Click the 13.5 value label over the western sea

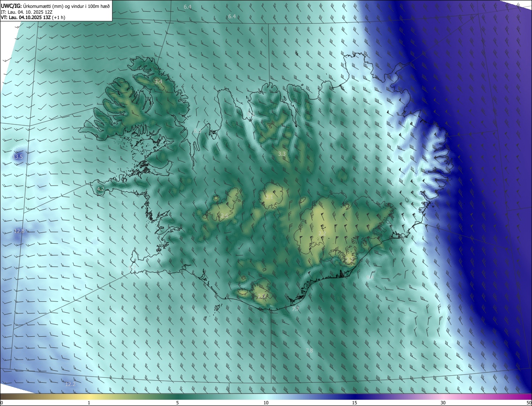tap(18, 157)
